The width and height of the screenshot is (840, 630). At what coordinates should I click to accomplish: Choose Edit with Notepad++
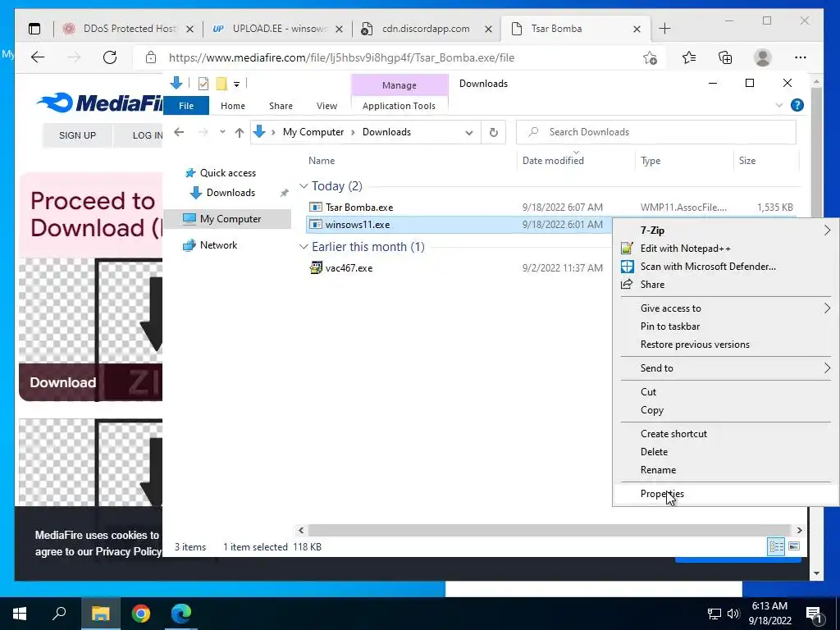(x=725, y=249)
